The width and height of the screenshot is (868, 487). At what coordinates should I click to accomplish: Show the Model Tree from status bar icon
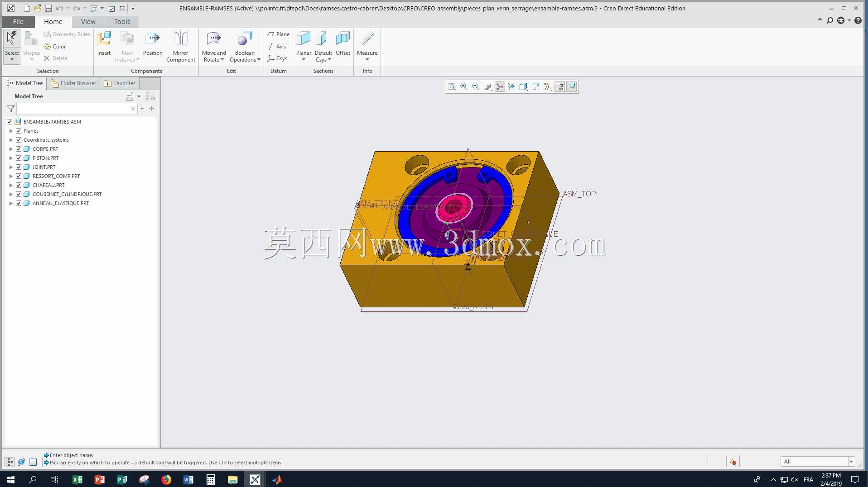[x=10, y=462]
